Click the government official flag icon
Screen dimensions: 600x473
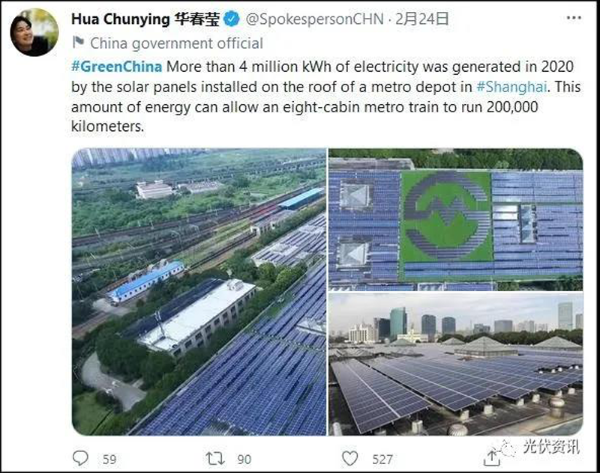click(x=78, y=42)
